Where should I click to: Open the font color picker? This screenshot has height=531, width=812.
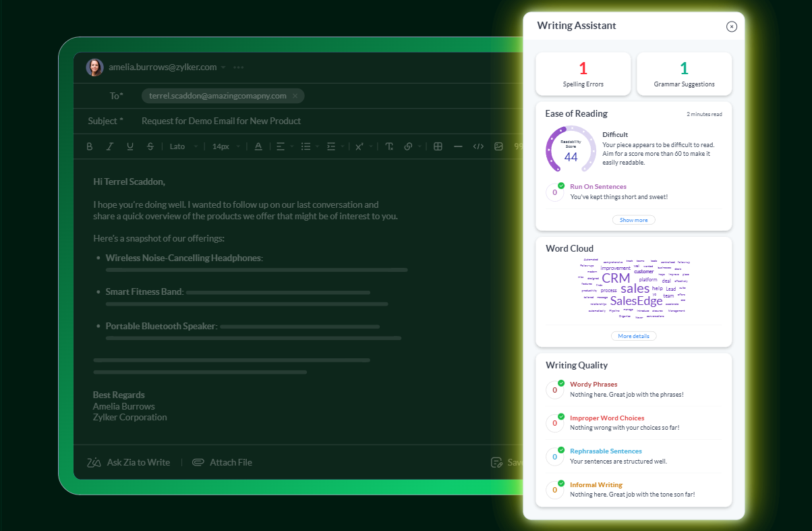[x=258, y=146]
